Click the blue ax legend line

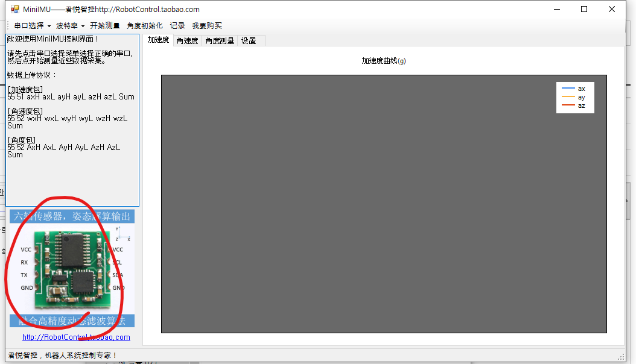[568, 89]
